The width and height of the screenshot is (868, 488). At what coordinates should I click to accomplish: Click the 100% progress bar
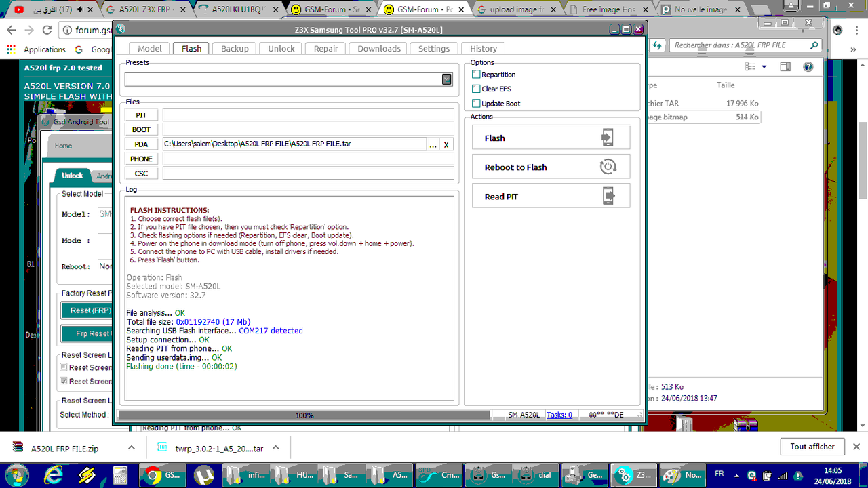[304, 415]
